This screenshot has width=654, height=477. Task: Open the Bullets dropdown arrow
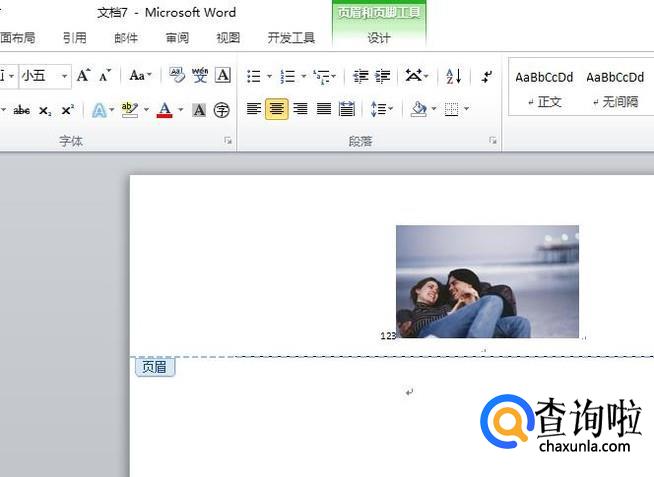pos(269,76)
